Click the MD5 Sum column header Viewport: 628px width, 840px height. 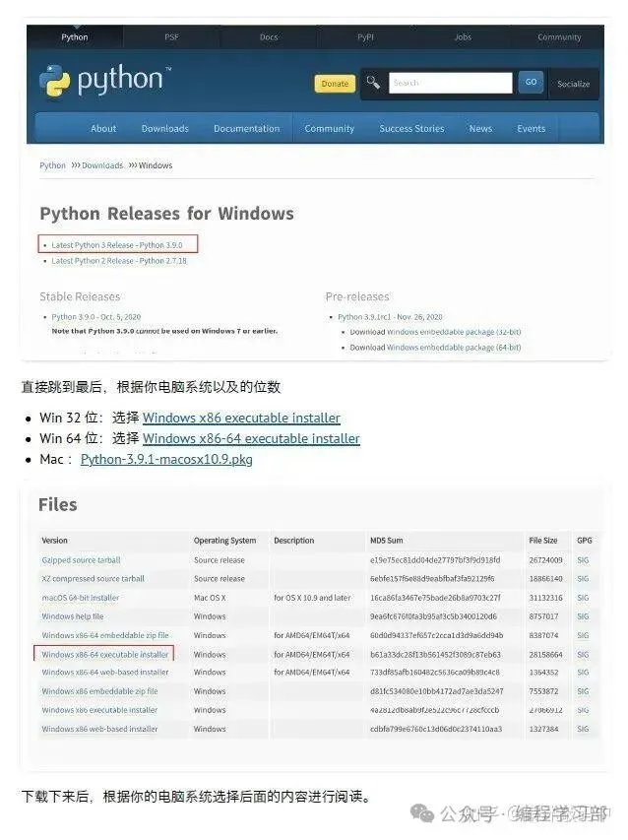(387, 540)
